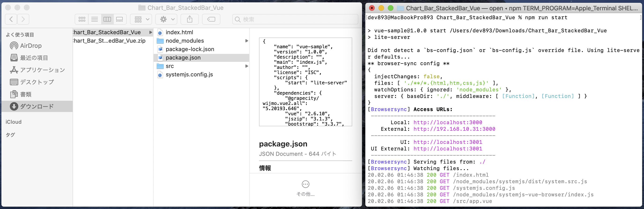Click the package.json filename heading
Viewport: 644px width, 209px height.
click(283, 144)
